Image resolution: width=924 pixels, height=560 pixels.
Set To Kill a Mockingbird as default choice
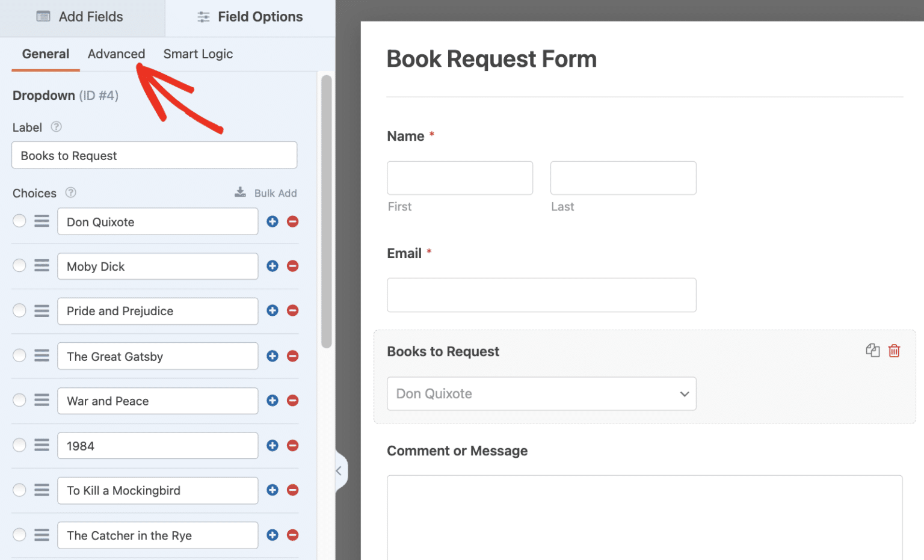(19, 490)
